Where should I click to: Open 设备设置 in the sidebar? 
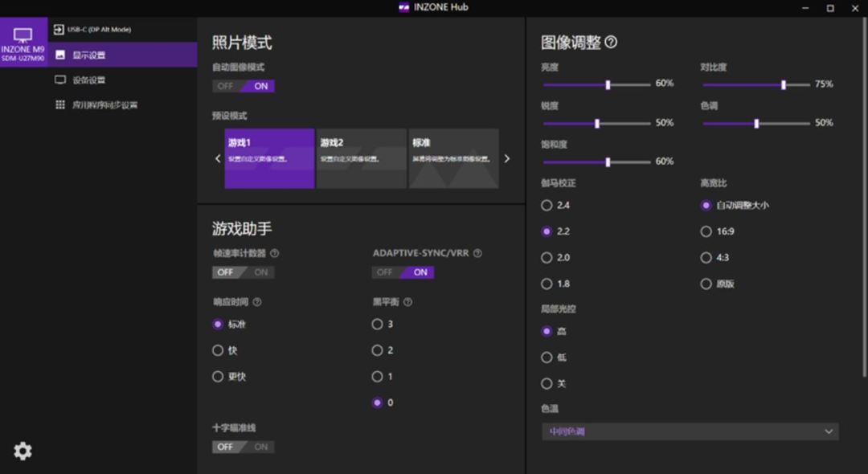coord(123,80)
